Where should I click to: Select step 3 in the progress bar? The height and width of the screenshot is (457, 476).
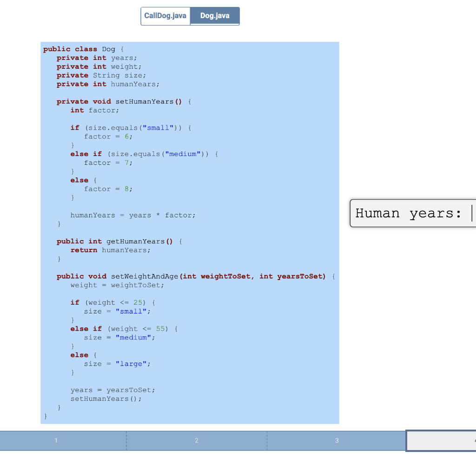pyautogui.click(x=337, y=440)
